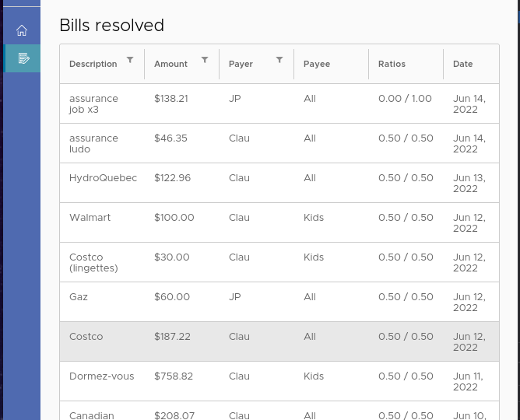Click the Canadian bill row
The height and width of the screenshot is (420, 520).
click(92, 415)
